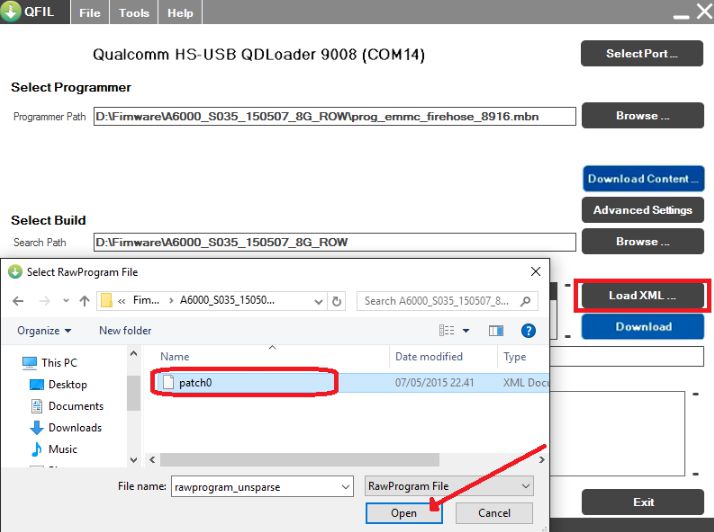Image resolution: width=714 pixels, height=532 pixels.
Task: Click New folder
Action: pos(125,331)
